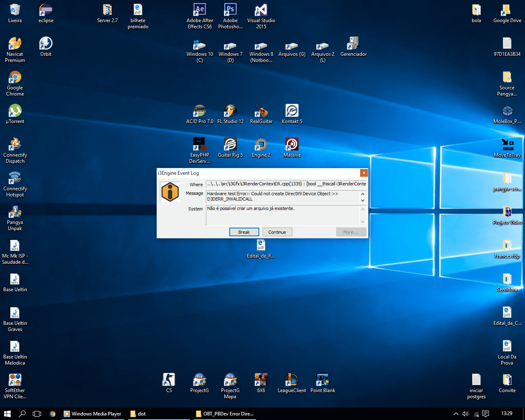Select the Guitar Rig 5 shortcut
The image size is (525, 420).
pos(231,148)
